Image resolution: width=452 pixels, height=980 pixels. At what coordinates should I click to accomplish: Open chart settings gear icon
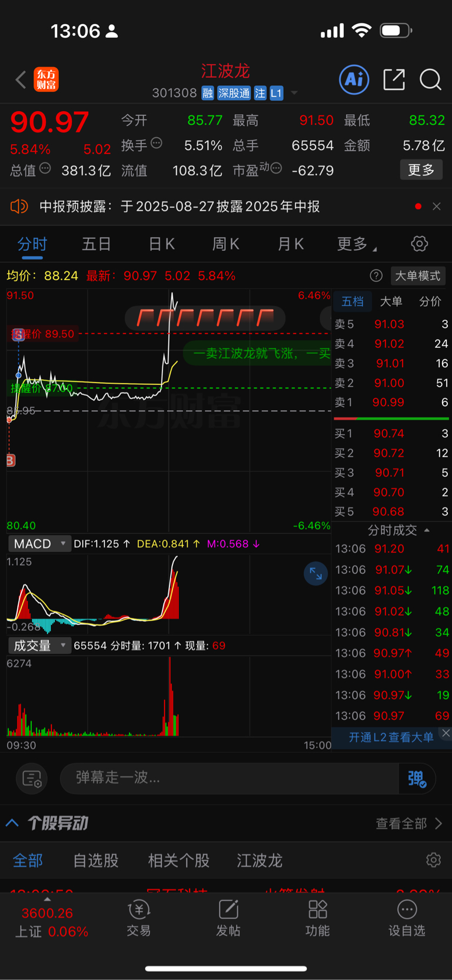pos(420,244)
